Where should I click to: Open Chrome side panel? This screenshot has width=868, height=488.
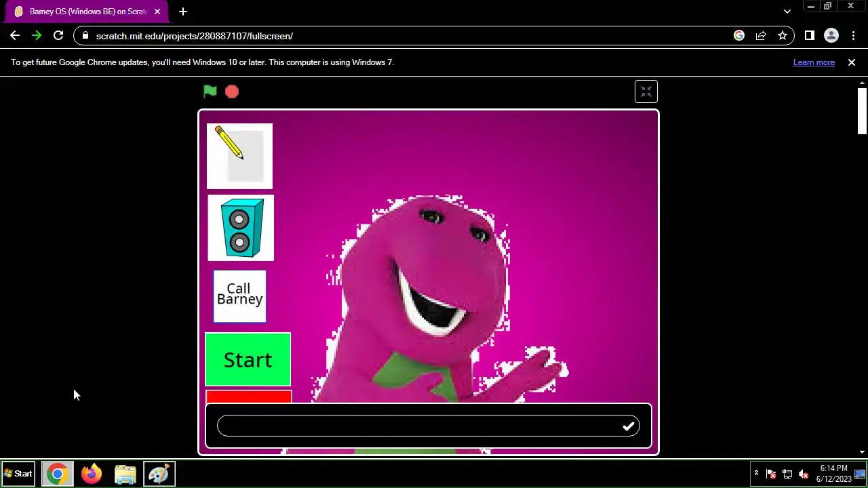coord(810,36)
